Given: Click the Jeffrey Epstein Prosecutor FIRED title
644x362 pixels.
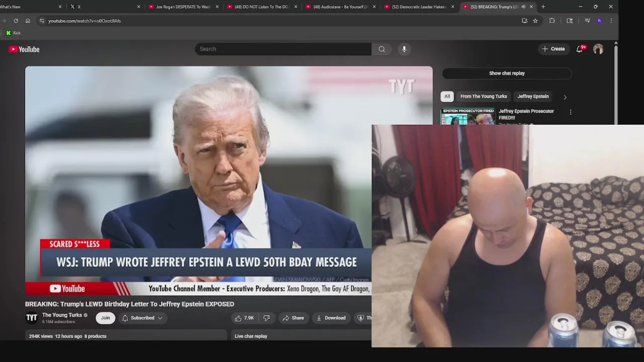Looking at the screenshot, I should 526,114.
